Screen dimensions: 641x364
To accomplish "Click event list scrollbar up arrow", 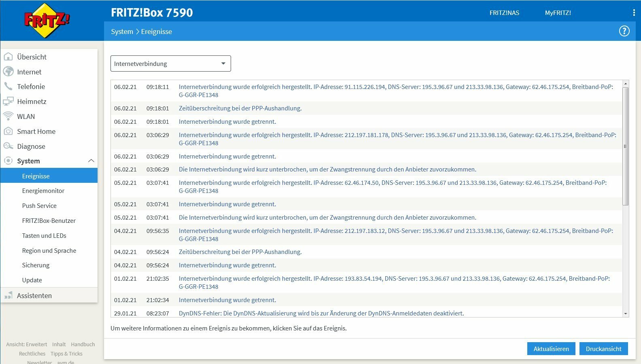I will 626,84.
